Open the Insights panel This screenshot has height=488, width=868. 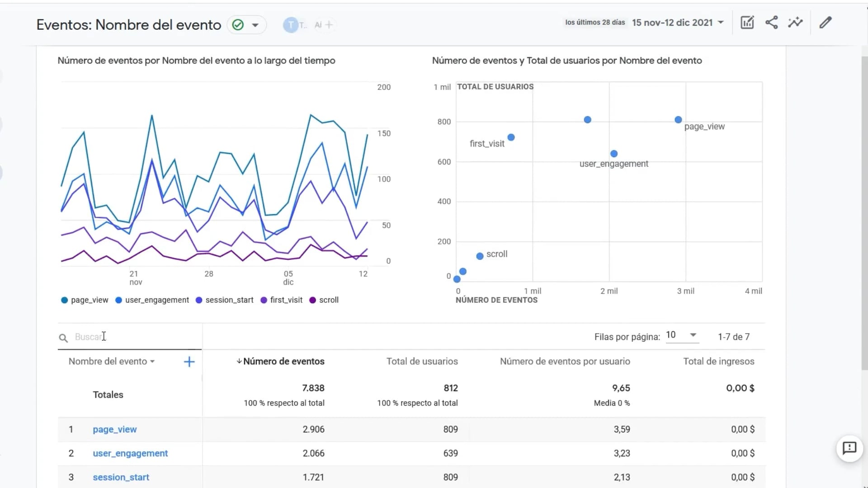[x=795, y=22]
